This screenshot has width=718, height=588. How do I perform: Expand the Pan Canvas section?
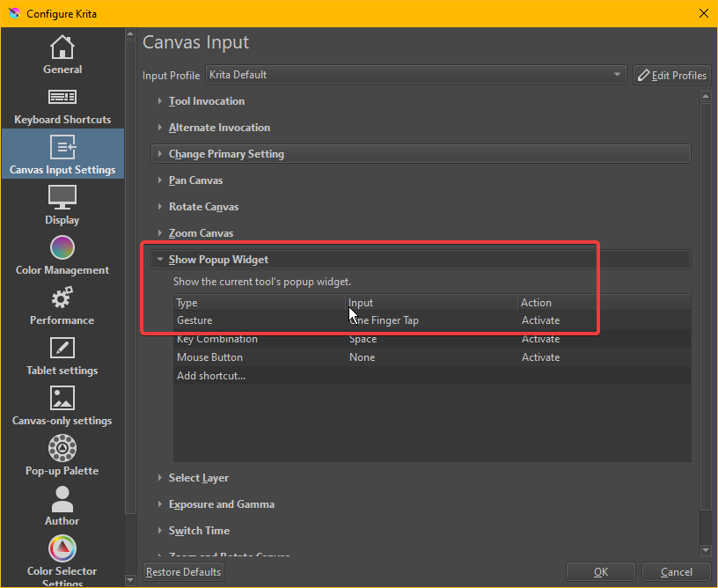tap(195, 180)
